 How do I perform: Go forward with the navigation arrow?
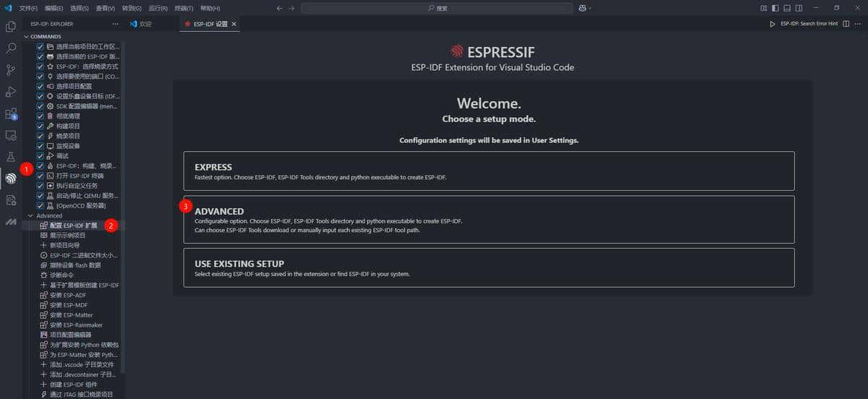[292, 8]
